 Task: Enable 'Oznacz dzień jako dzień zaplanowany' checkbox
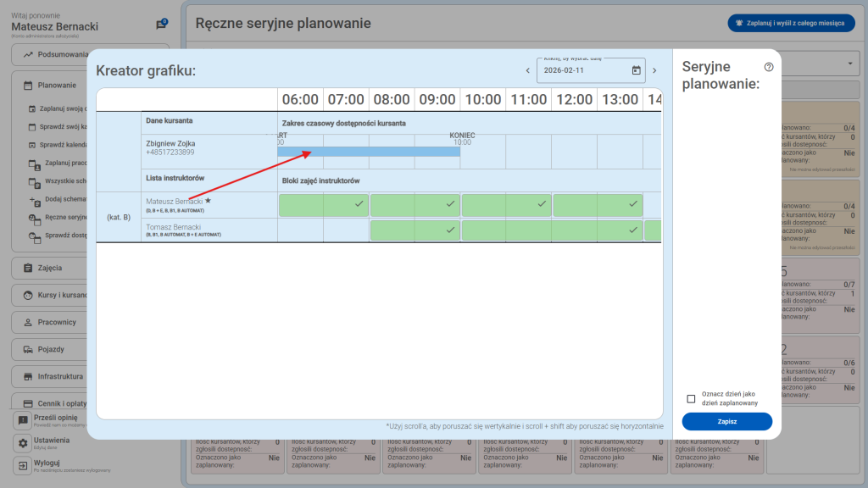[691, 399]
